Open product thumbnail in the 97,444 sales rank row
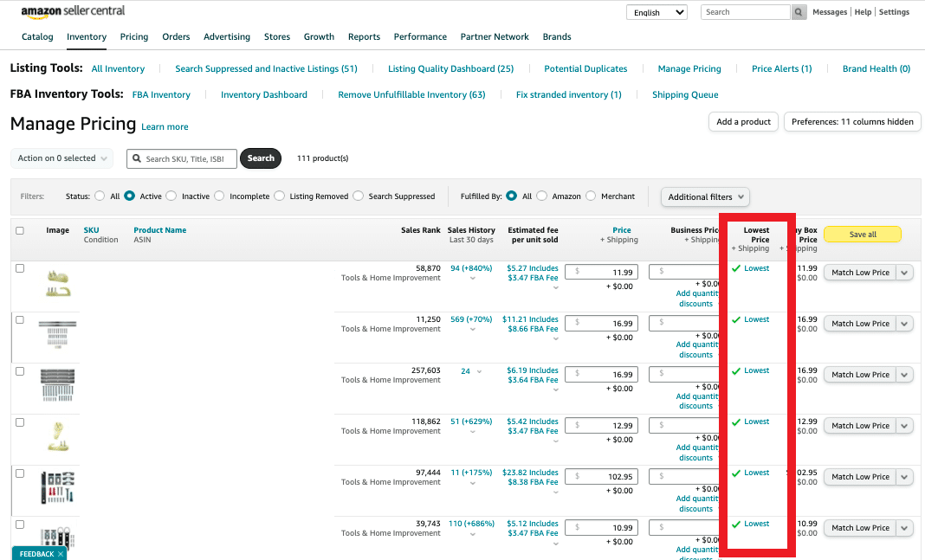This screenshot has width=925, height=560. [58, 487]
